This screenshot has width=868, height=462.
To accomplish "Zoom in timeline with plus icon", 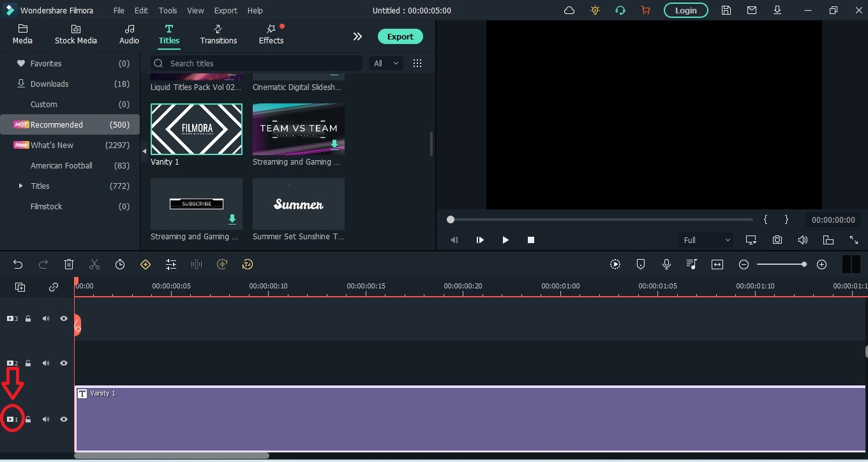I will (822, 264).
